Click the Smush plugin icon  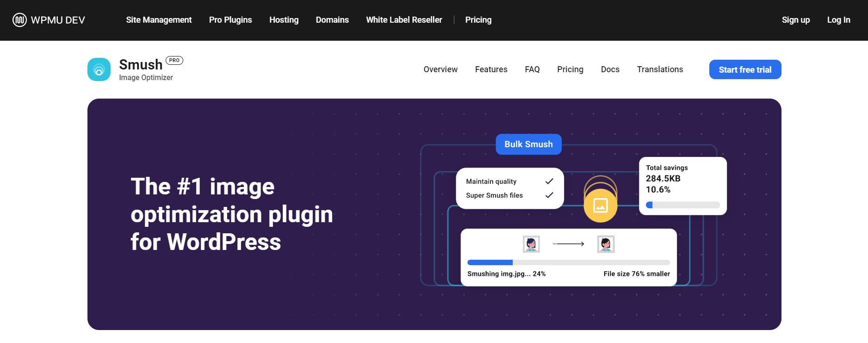point(99,69)
